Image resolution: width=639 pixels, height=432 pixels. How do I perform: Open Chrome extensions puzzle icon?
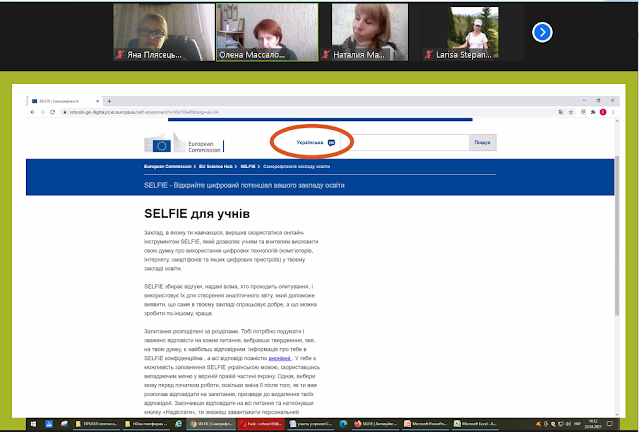click(593, 112)
